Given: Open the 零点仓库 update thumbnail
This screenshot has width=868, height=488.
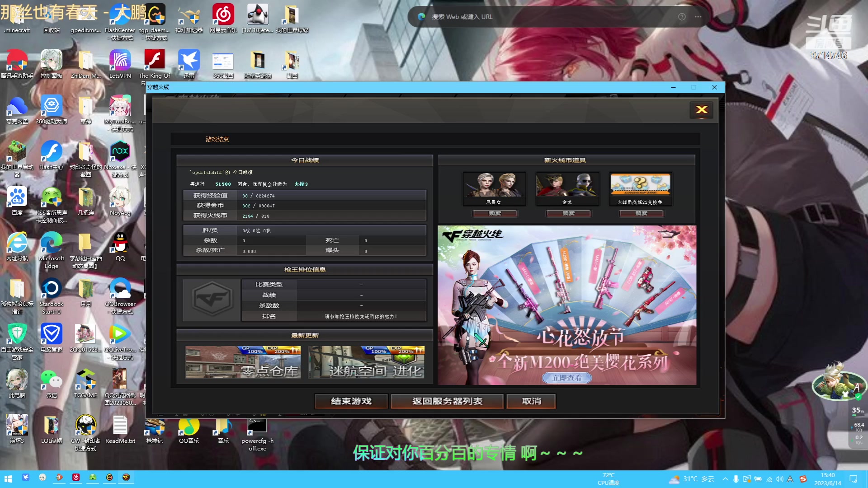Looking at the screenshot, I should click(243, 362).
